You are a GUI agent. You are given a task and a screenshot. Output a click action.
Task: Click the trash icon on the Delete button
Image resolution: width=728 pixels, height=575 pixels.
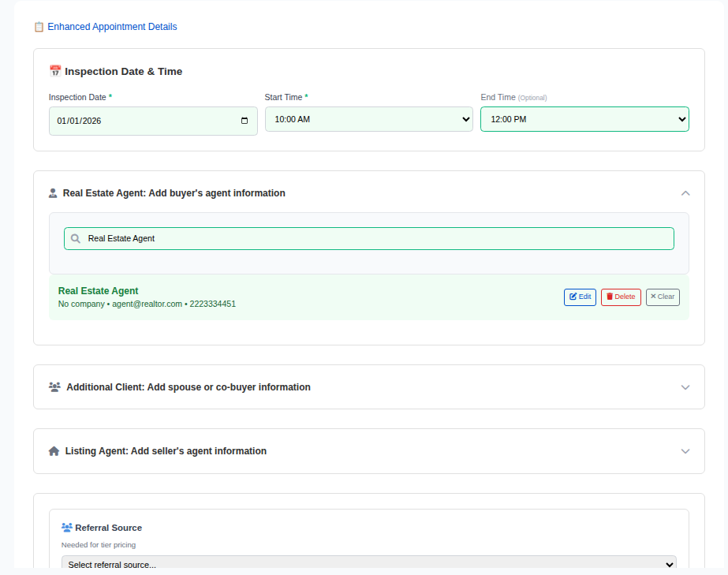[609, 297]
